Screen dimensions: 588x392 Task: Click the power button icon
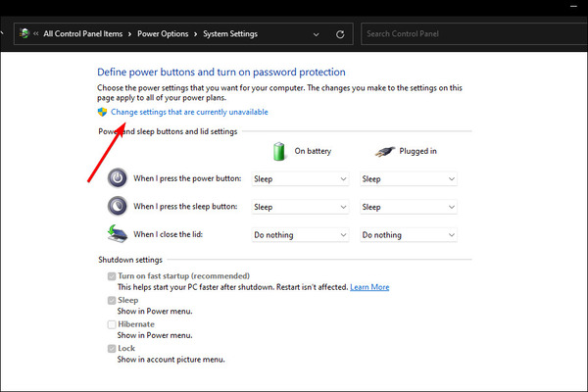[x=118, y=177]
